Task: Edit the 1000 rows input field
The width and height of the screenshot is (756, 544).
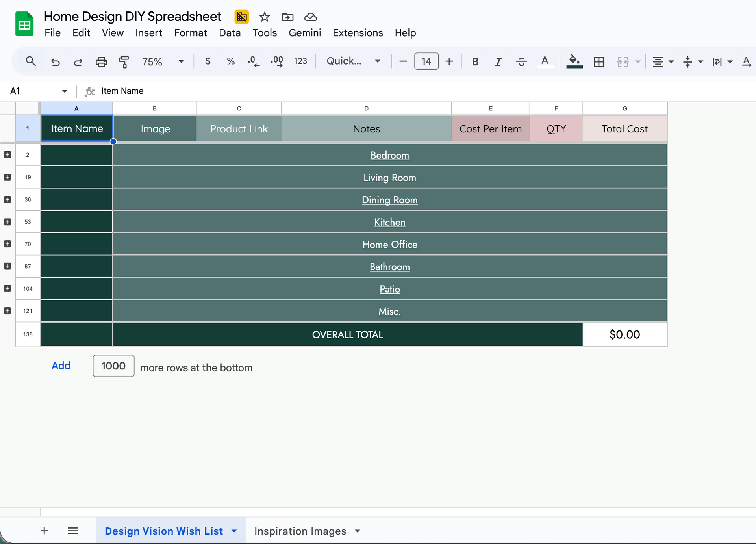Action: point(113,366)
